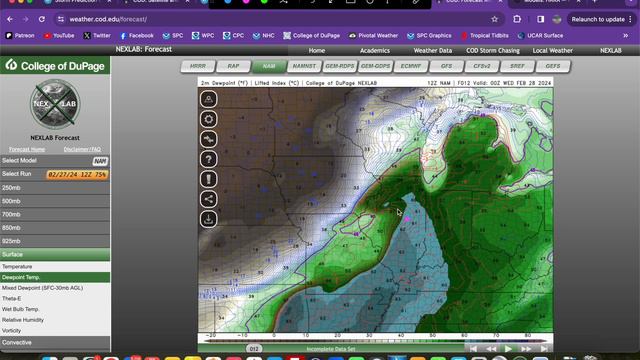
Task: Select the RAP model tab
Action: [233, 66]
